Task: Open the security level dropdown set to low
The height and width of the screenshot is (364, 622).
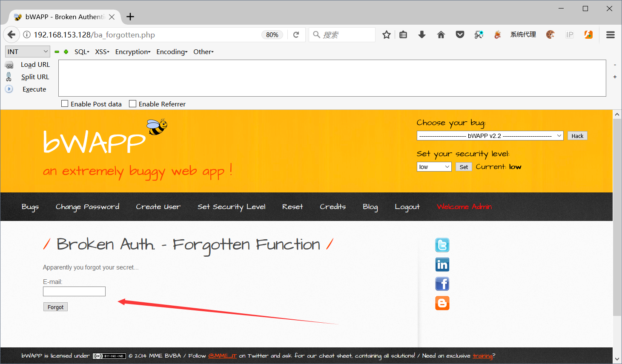Action: [x=434, y=167]
